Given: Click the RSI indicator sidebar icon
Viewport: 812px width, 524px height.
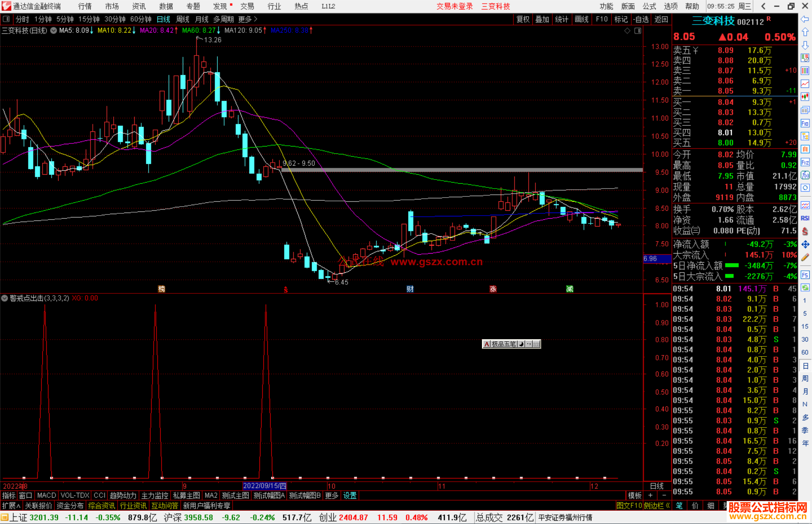Looking at the screenshot, I should point(805,219).
